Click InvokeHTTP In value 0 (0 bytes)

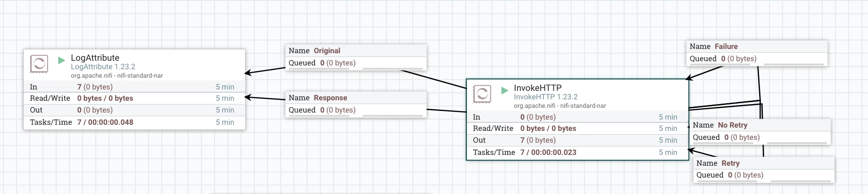(538, 117)
